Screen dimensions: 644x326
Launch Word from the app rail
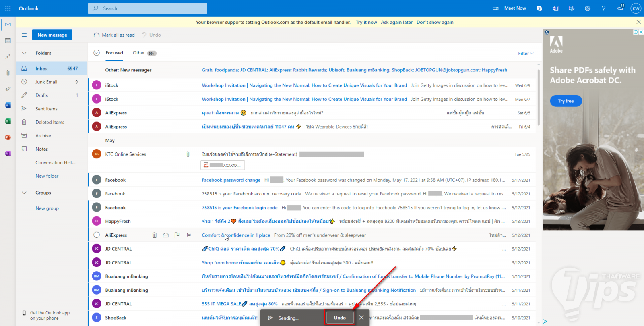coord(8,105)
